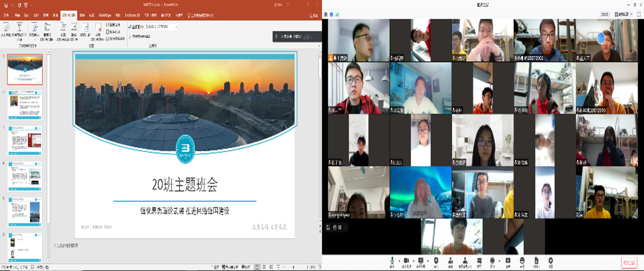This screenshot has width=644, height=271.
Task: Click the red End Meeting button
Action: point(629,262)
